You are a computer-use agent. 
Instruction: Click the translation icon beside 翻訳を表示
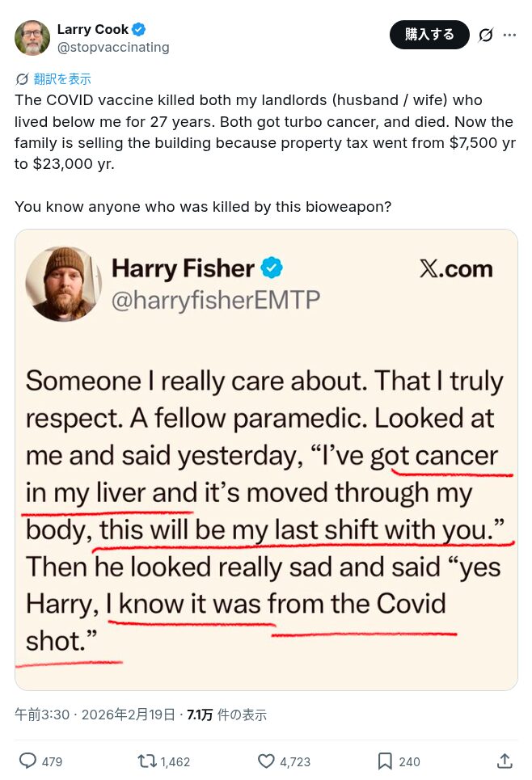[23, 79]
